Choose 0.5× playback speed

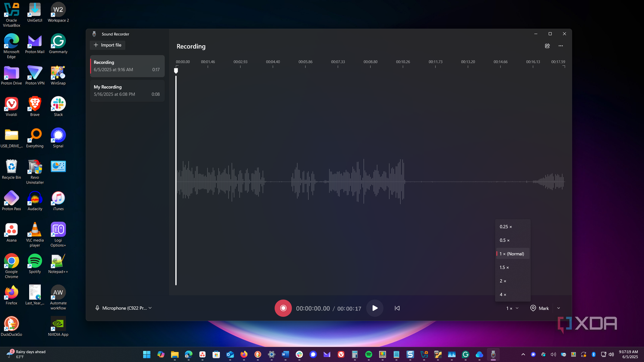[x=513, y=240]
